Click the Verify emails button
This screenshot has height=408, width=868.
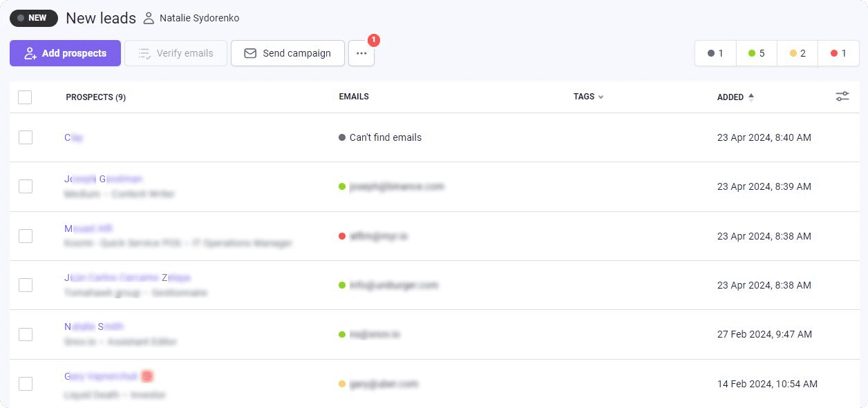point(176,53)
